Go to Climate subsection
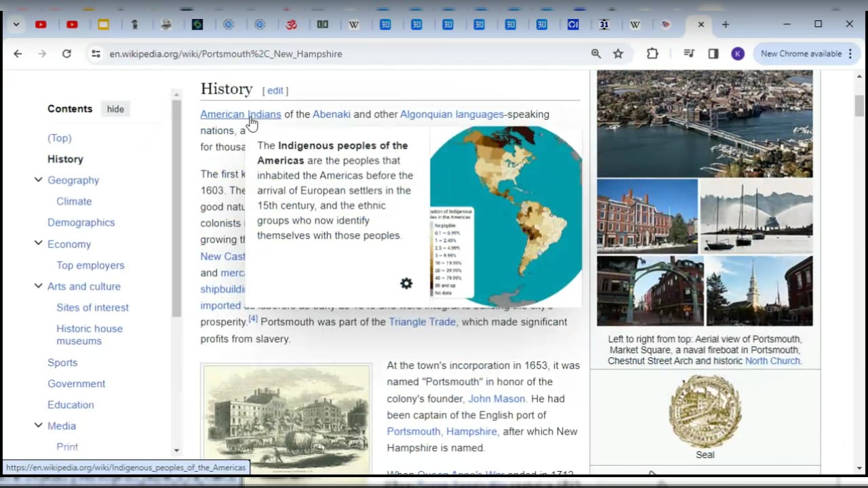The height and width of the screenshot is (488, 868). (74, 201)
